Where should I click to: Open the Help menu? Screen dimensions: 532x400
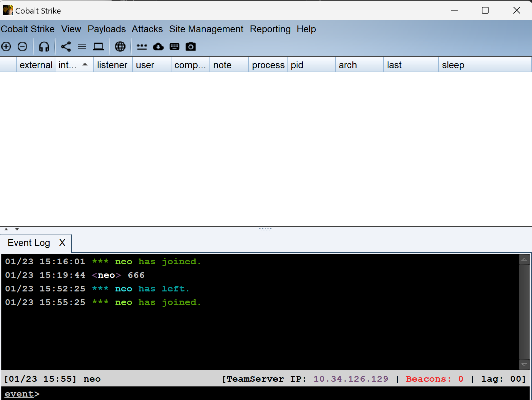[306, 29]
